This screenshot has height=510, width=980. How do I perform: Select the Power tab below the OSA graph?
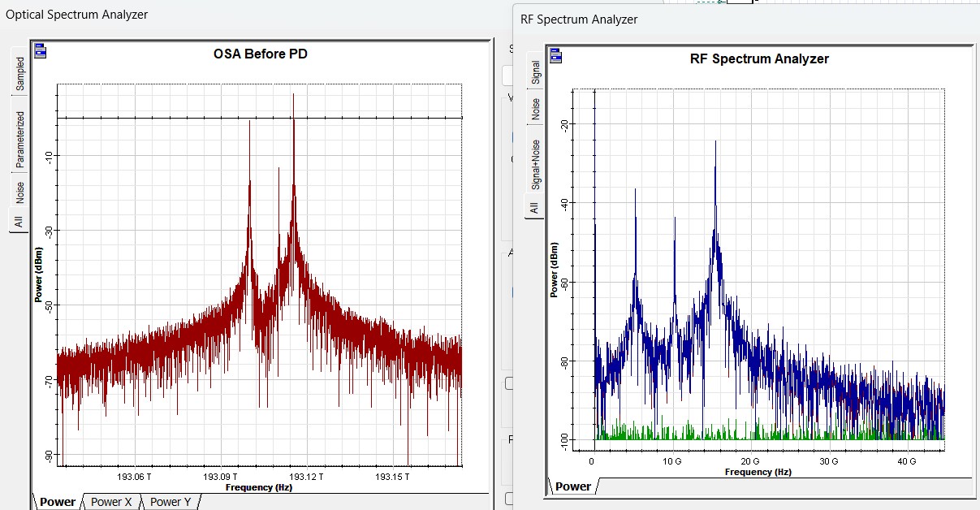(58, 502)
